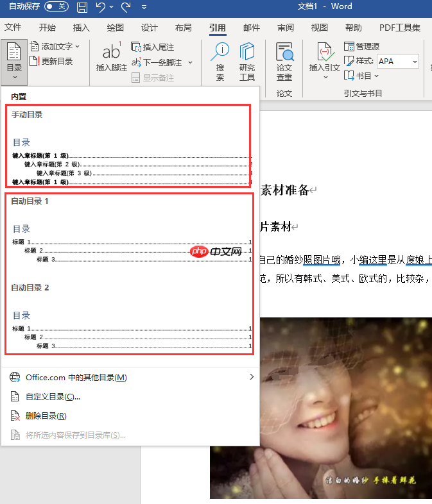Click the Redo arrow icon
This screenshot has width=432, height=504.
point(126,7)
